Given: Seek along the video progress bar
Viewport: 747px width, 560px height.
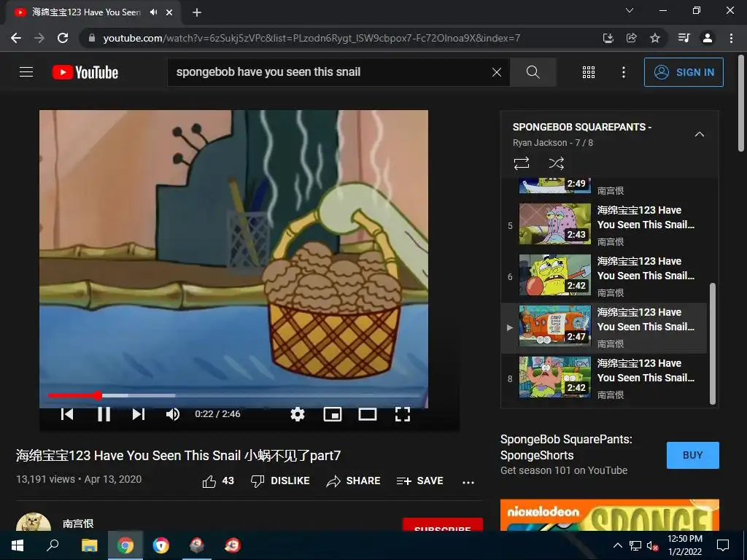Looking at the screenshot, I should (x=234, y=395).
